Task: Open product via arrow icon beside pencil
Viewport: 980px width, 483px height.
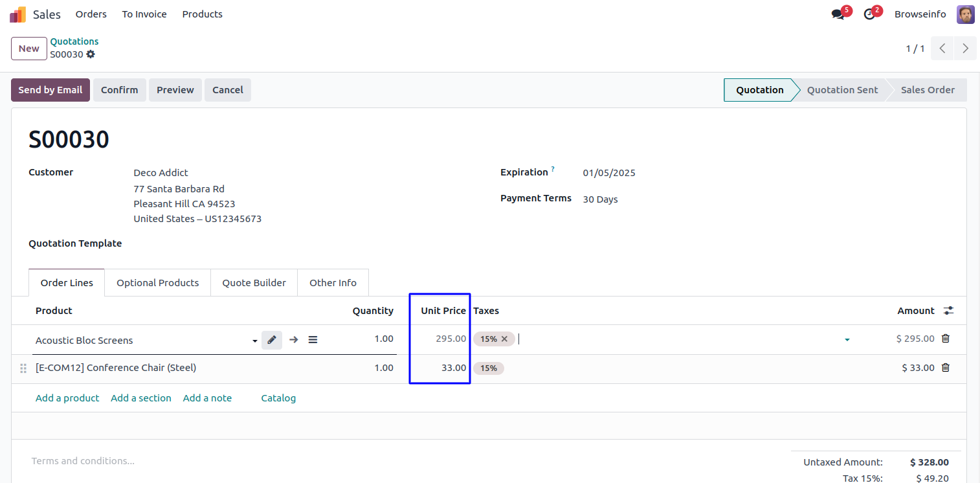Action: click(x=294, y=340)
